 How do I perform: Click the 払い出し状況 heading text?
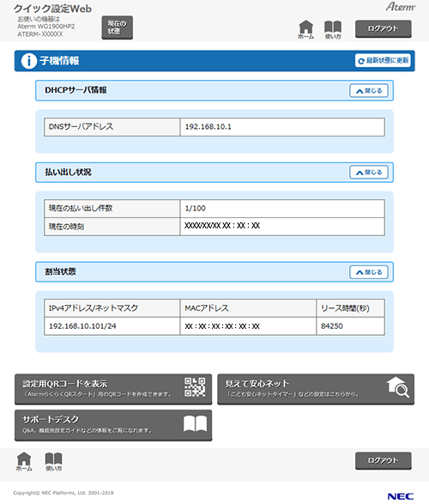(68, 172)
